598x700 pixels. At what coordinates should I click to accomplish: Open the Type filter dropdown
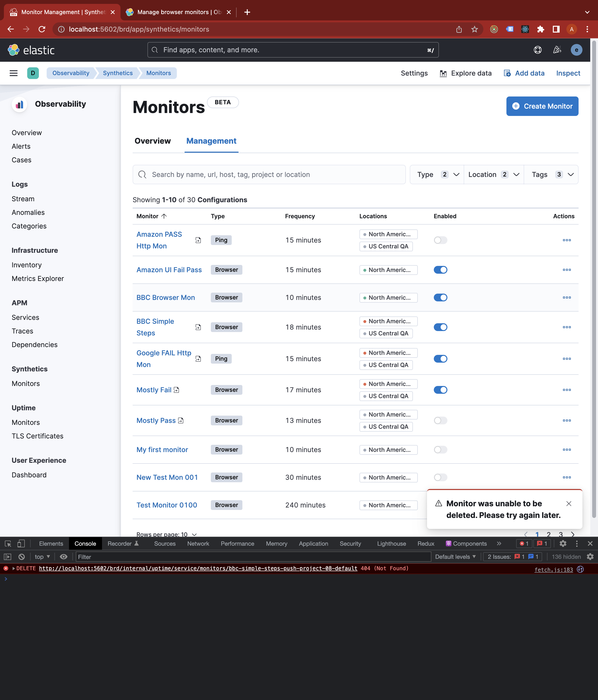click(436, 174)
